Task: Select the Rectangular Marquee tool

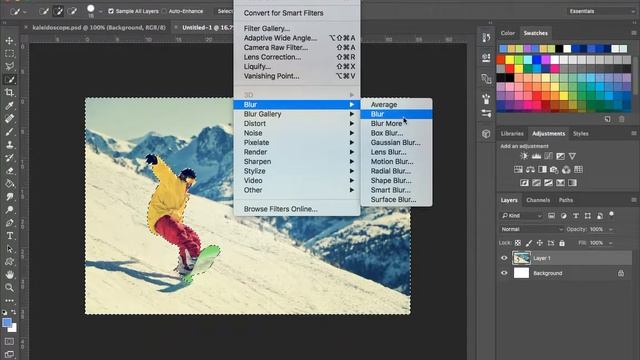Action: click(x=9, y=53)
